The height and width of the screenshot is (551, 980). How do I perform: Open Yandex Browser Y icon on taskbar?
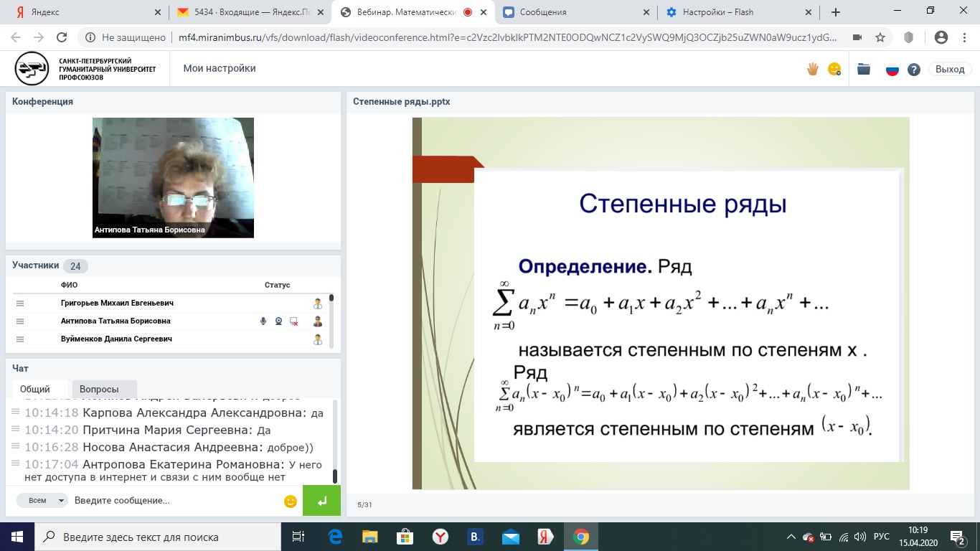tap(440, 537)
